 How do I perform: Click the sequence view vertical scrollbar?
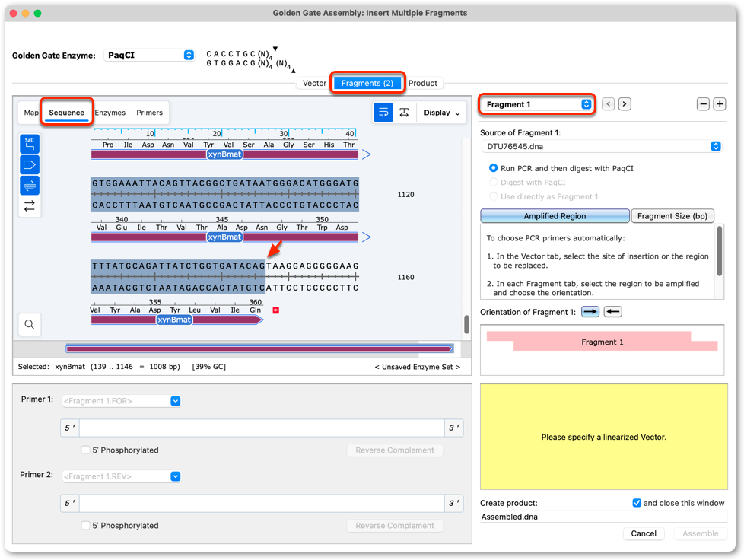pyautogui.click(x=466, y=325)
